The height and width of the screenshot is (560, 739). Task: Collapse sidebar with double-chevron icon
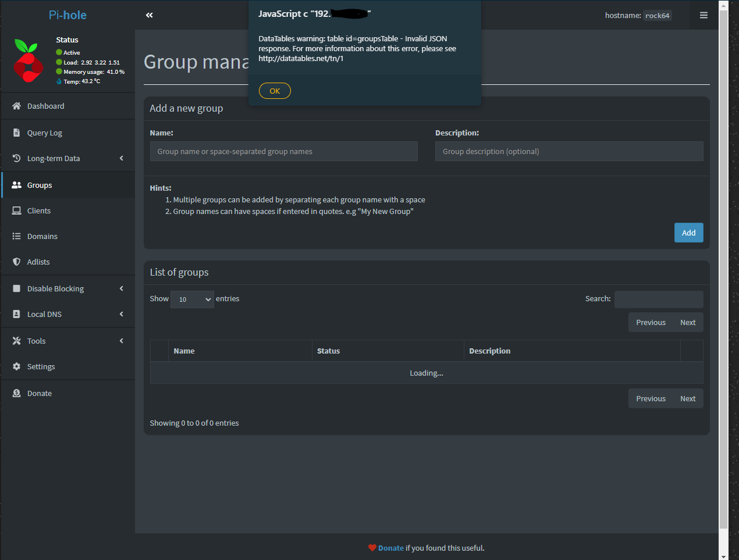(x=150, y=15)
